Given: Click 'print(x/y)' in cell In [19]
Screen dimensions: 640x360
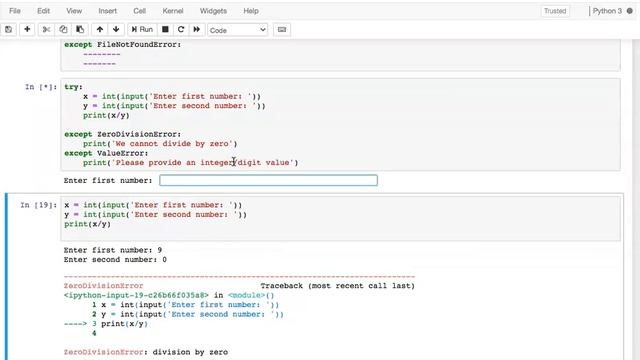Looking at the screenshot, I should [x=87, y=224].
